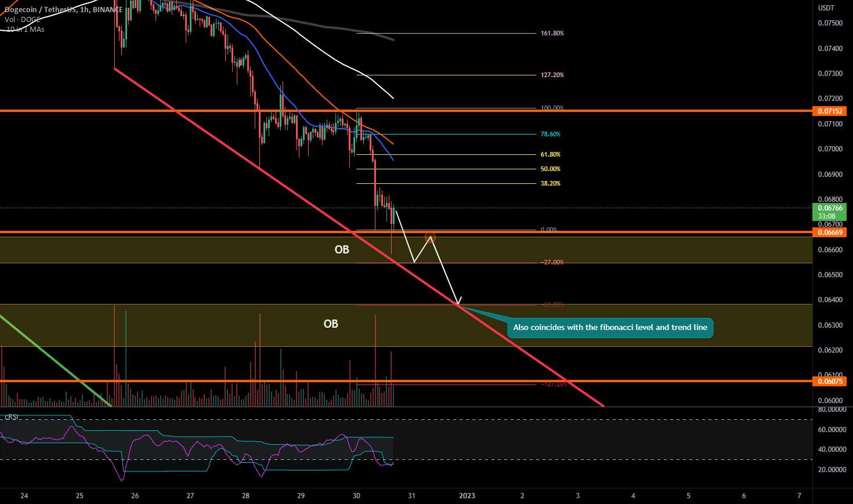The width and height of the screenshot is (853, 504).
Task: Click the teal fibonacci and trend line callout
Action: coord(610,328)
